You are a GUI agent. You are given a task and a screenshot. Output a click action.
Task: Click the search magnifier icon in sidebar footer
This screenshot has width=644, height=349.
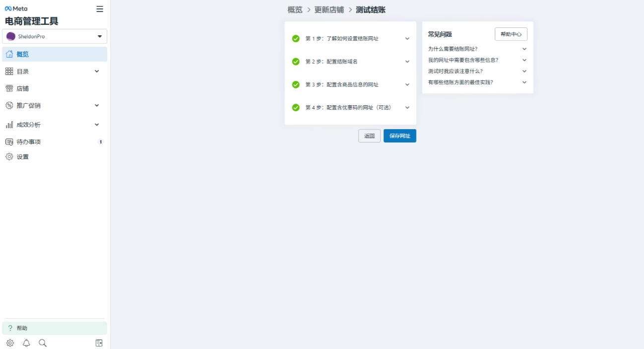click(43, 343)
